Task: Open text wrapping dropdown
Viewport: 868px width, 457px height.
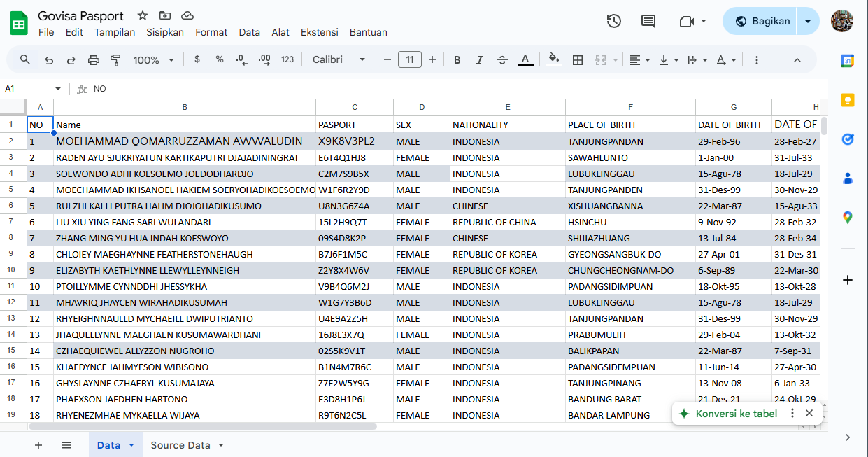Action: 697,60
